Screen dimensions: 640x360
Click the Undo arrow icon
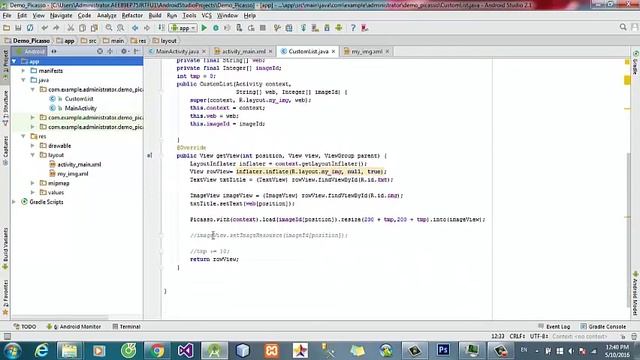pyautogui.click(x=44, y=28)
